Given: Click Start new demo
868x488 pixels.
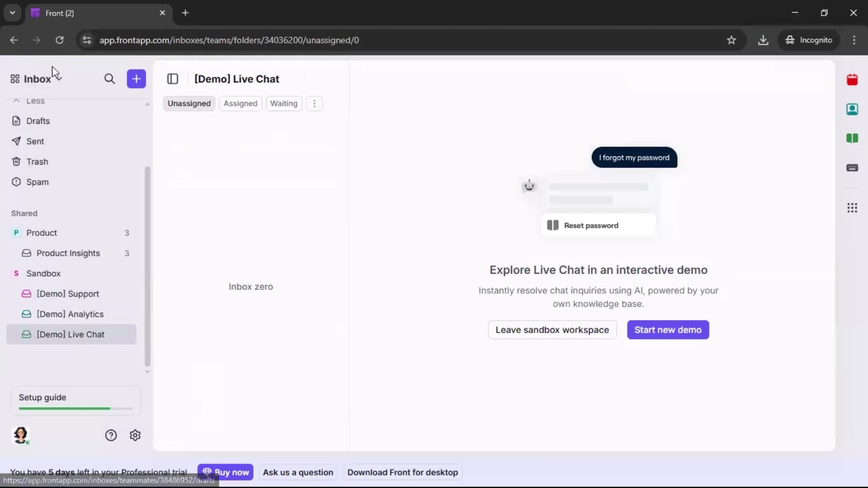Looking at the screenshot, I should [x=668, y=330].
